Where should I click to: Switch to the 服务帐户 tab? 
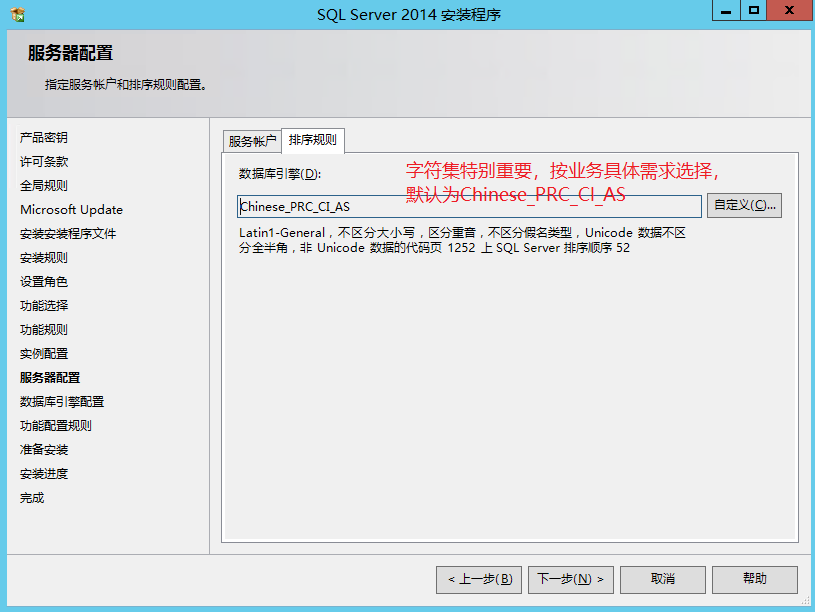coord(252,141)
